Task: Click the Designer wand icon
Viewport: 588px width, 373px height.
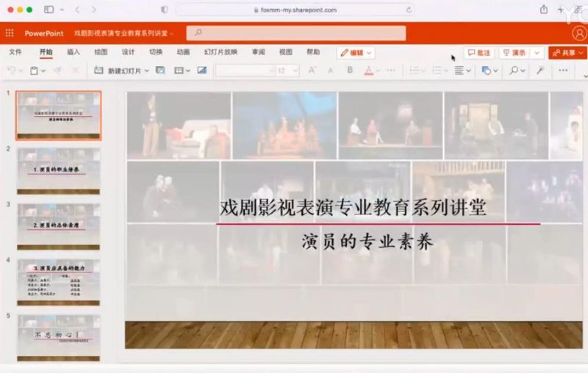Action: (540, 70)
